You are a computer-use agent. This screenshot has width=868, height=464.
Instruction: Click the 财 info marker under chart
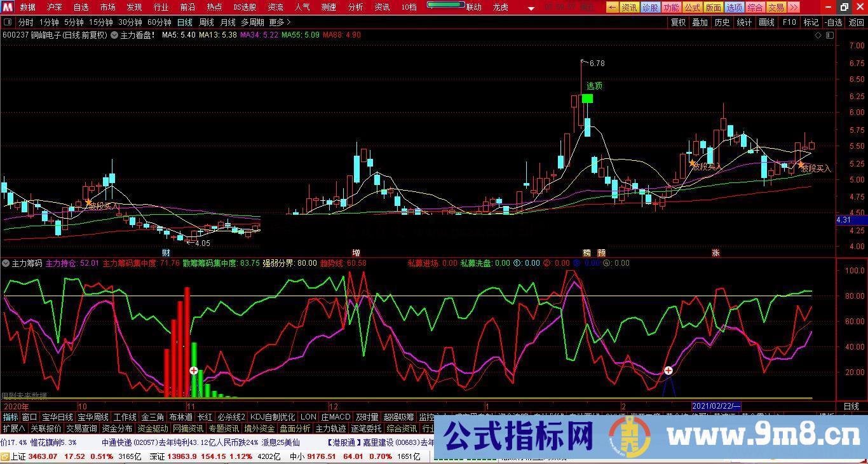(166, 252)
